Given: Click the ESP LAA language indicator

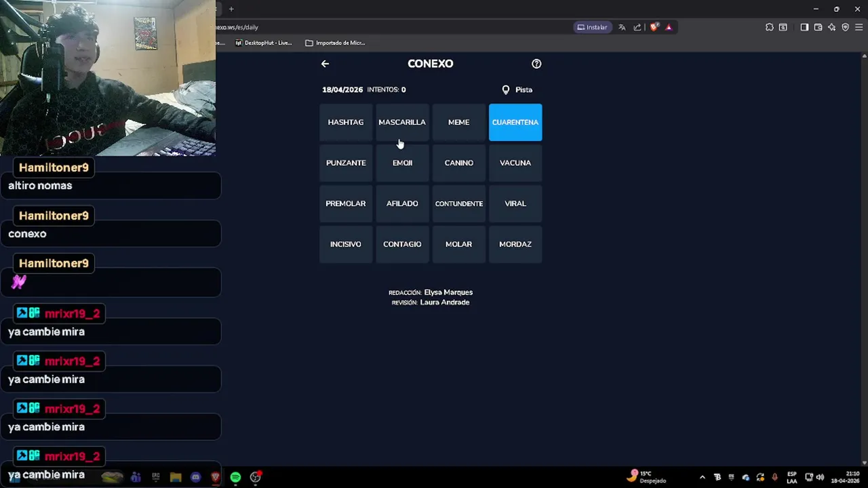Looking at the screenshot, I should pyautogui.click(x=792, y=477).
